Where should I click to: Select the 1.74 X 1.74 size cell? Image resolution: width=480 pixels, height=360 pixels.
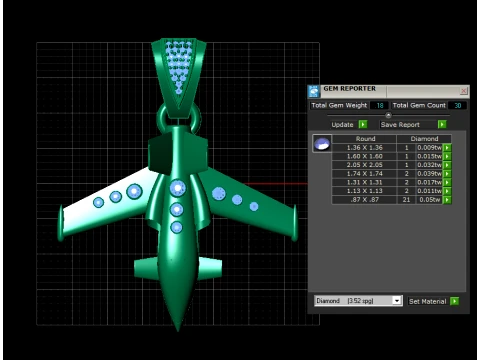click(x=365, y=174)
